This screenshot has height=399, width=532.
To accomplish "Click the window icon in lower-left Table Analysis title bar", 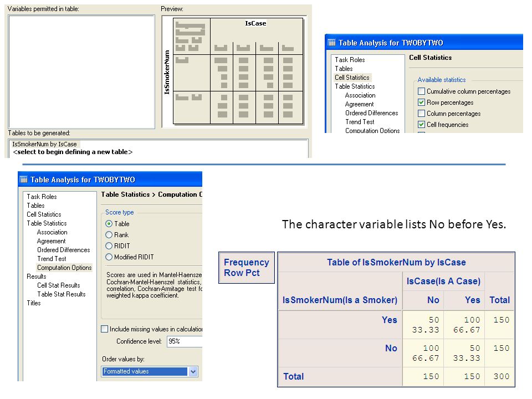I will pos(23,179).
